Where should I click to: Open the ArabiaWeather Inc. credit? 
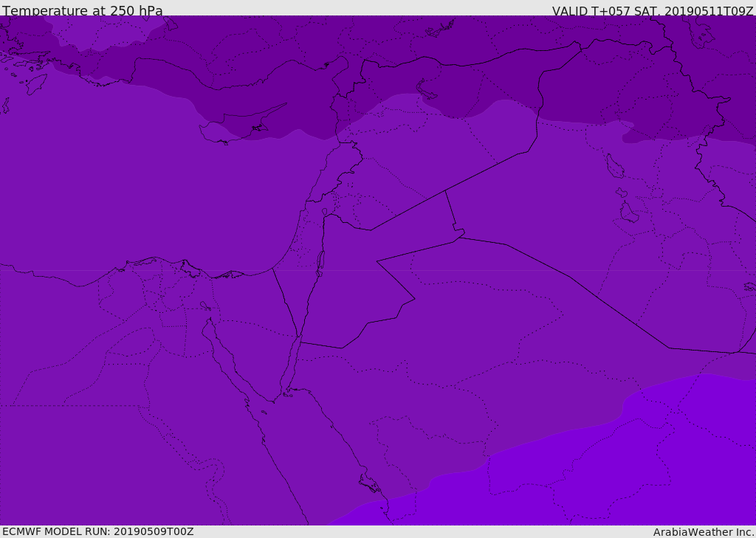(704, 532)
